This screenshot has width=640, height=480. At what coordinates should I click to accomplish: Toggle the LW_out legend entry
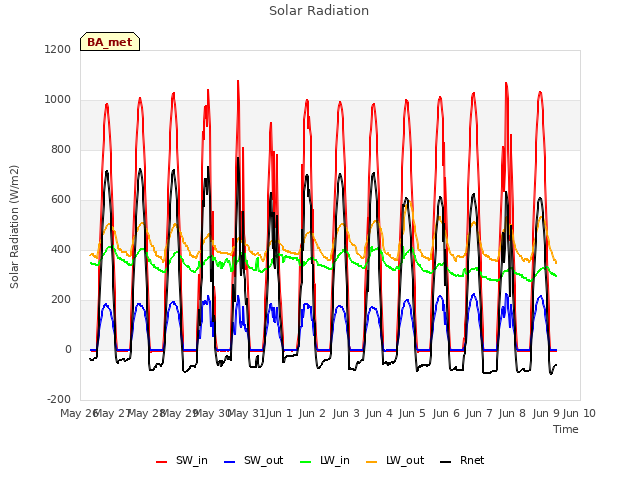[x=395, y=461]
